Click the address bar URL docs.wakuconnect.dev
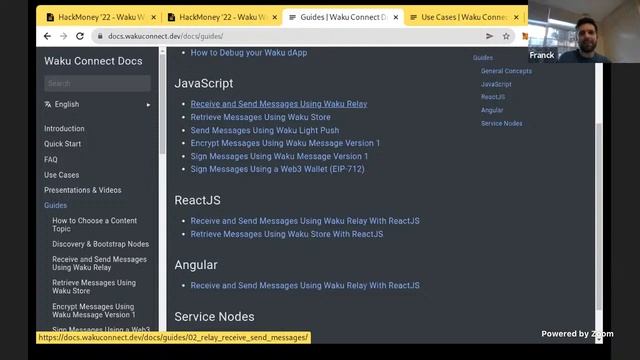Screen dimensions: 640x360 click(x=165, y=36)
